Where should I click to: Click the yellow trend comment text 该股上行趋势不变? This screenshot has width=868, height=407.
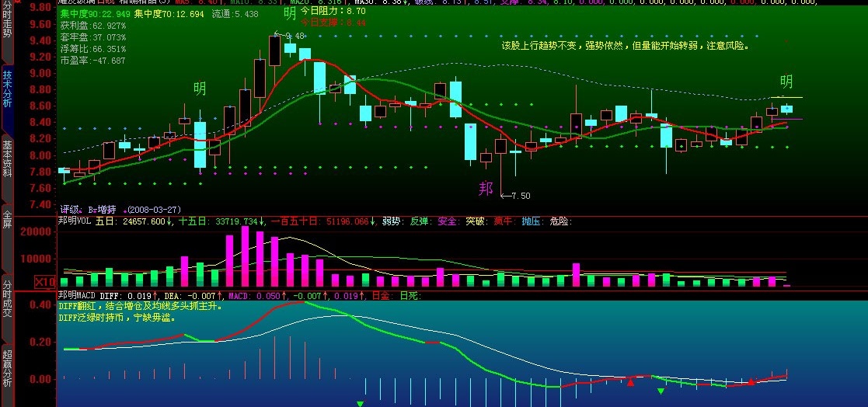626,46
